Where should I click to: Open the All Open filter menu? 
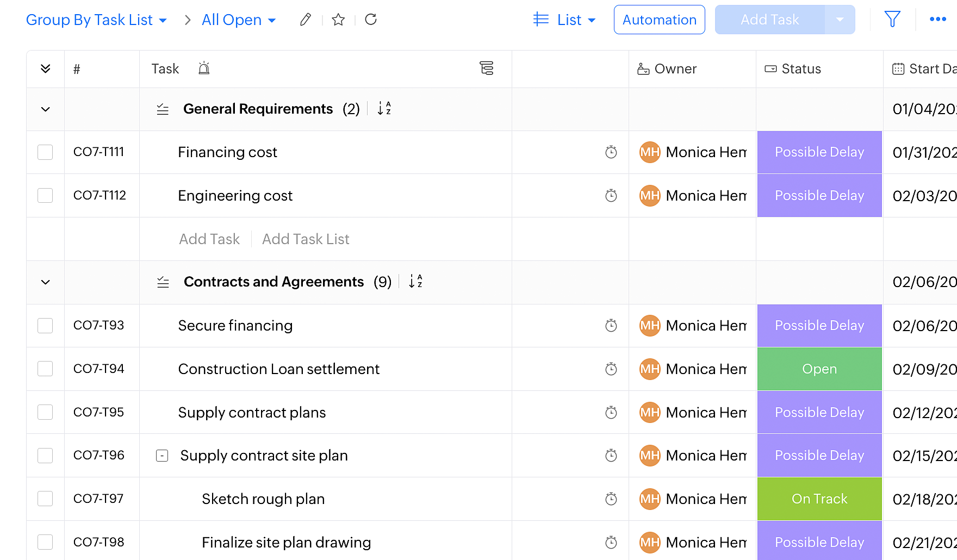(239, 20)
